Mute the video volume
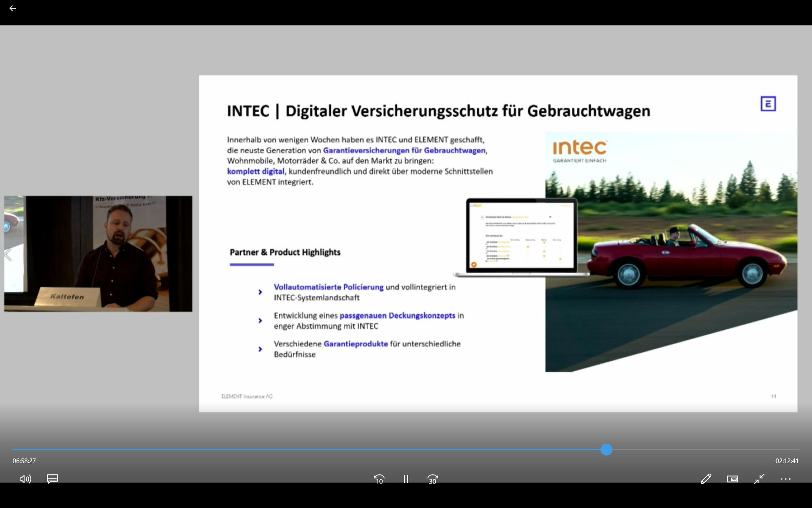 pyautogui.click(x=25, y=479)
